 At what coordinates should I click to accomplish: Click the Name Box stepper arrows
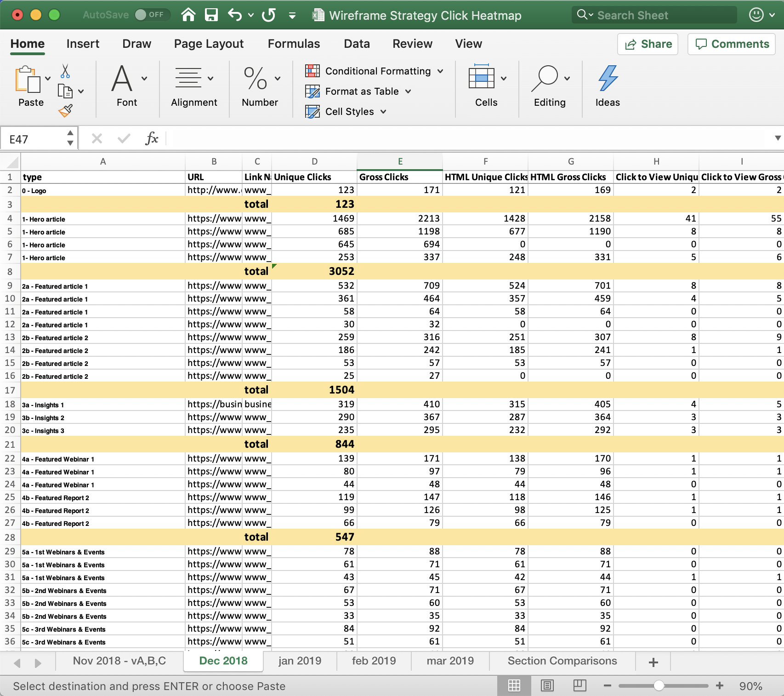pos(70,138)
